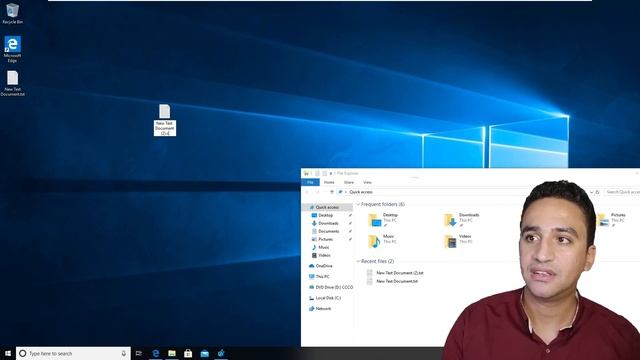
Task: Click the Type here to search box
Action: (73, 353)
